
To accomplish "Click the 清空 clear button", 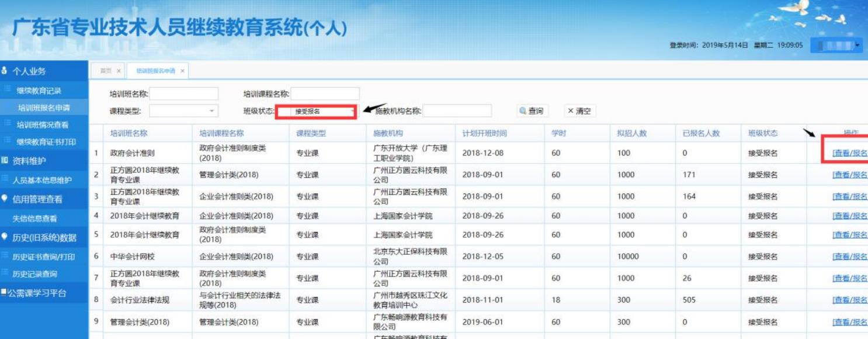I will tap(579, 111).
